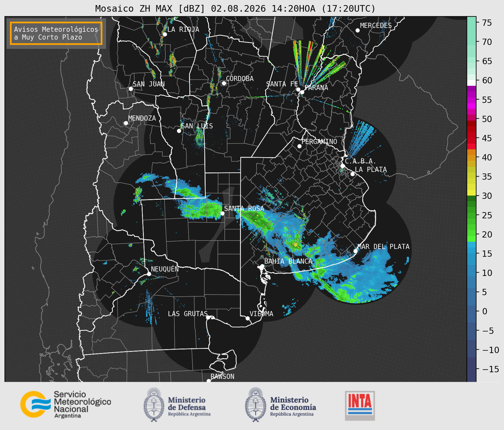Screen dimensions: 504x430
Task: Click the Córdoba city marker dot
Action: coord(224,83)
